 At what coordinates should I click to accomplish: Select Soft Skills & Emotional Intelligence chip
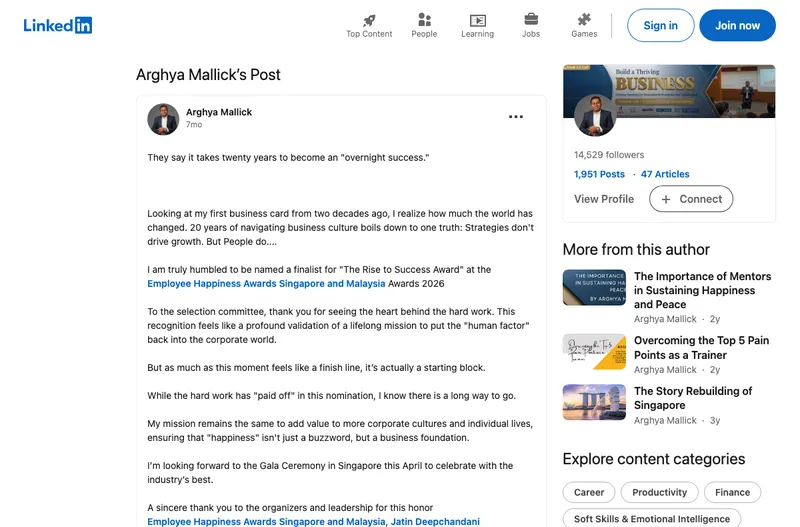[652, 518]
